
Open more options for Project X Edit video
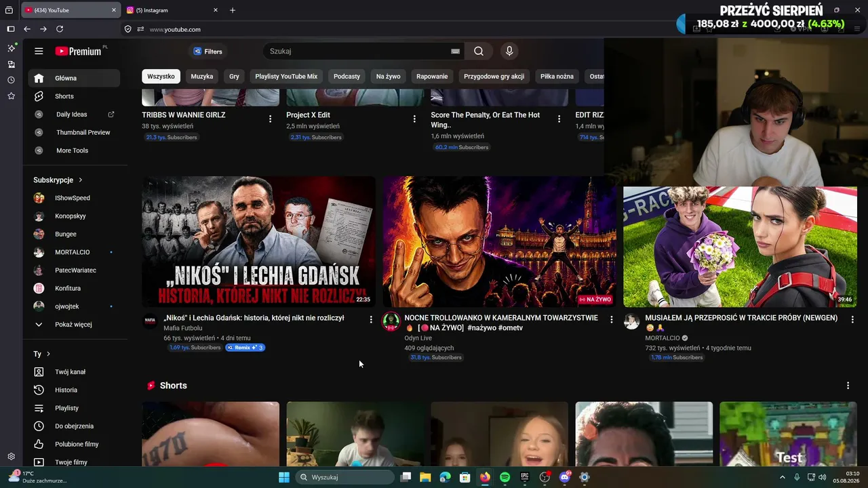point(414,119)
